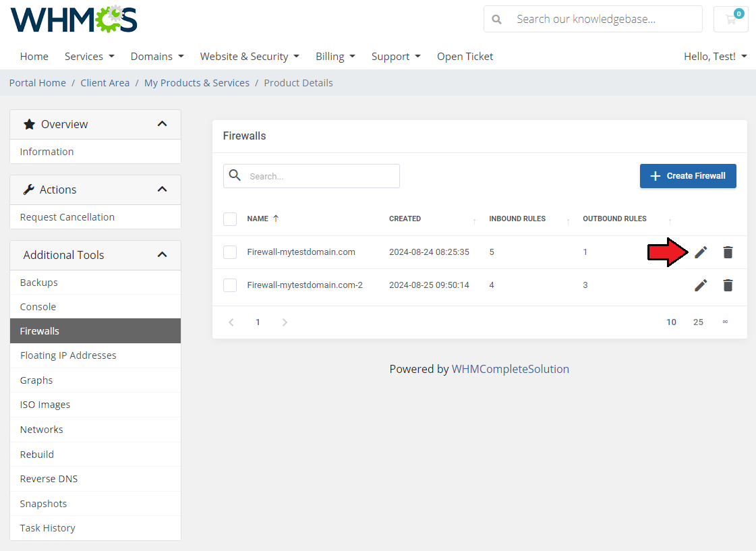Delete Firewall-mytestdomain.com with trash icon
Viewport: 756px width, 551px height.
tap(728, 252)
